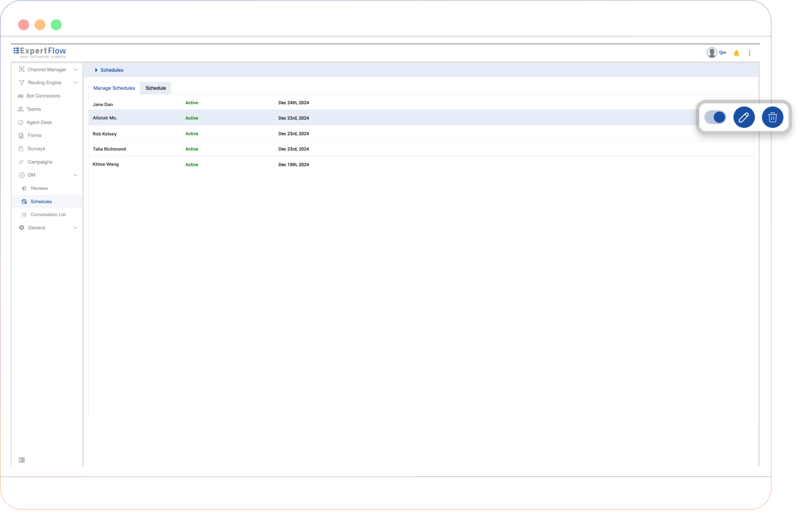Switch to the Schedule tab
Image resolution: width=809 pixels, height=532 pixels.
[x=156, y=88]
